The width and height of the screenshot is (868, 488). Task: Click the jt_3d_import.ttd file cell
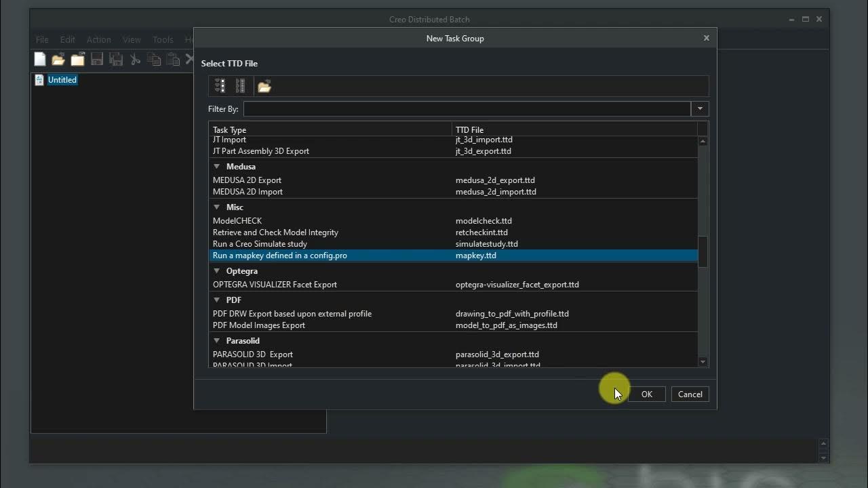pyautogui.click(x=484, y=140)
